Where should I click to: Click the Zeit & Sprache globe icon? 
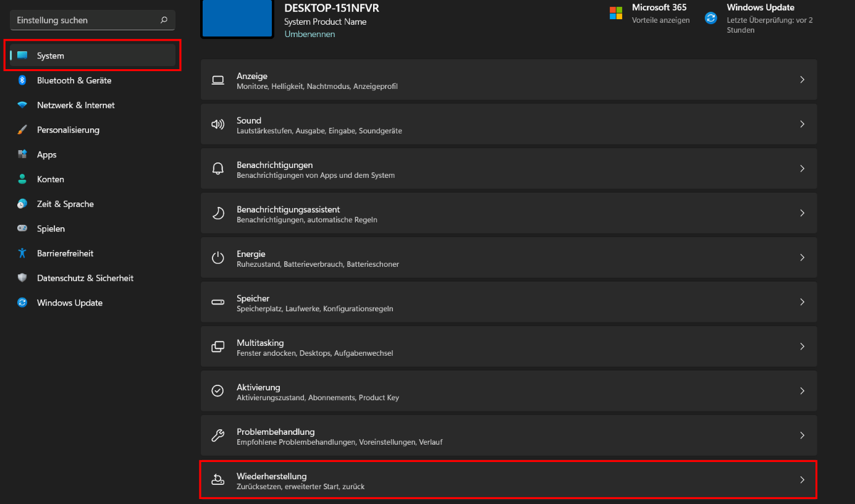[x=22, y=204]
